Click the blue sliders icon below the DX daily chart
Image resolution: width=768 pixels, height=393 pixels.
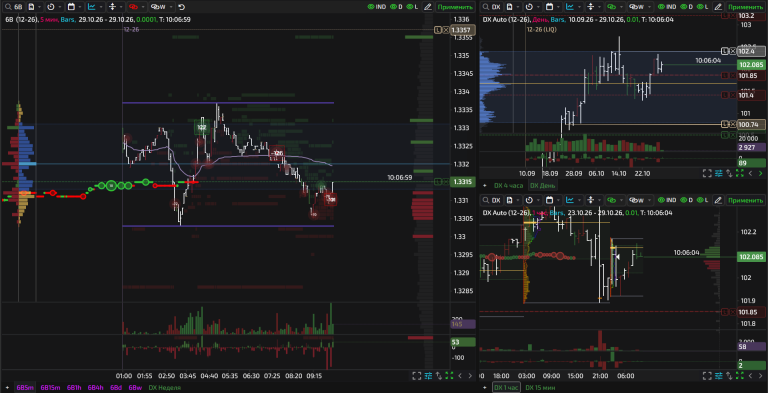click(719, 173)
